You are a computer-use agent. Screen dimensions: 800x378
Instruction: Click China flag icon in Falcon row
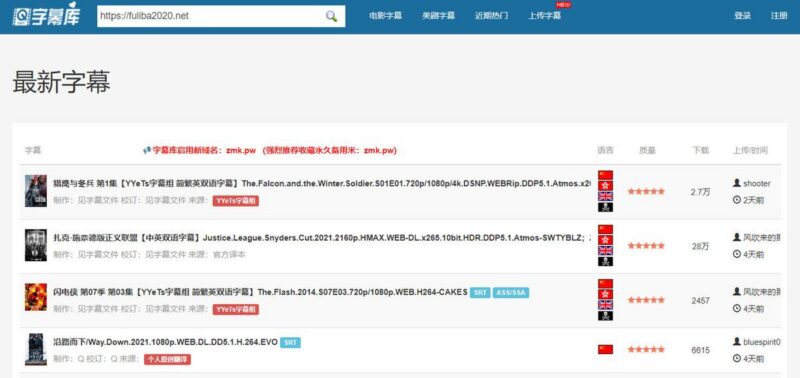(606, 175)
